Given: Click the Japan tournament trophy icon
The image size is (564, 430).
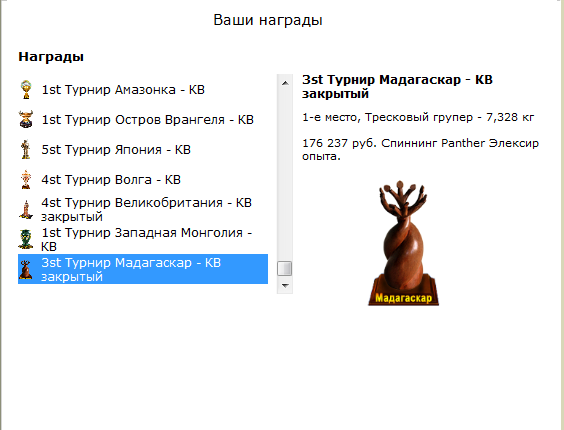Looking at the screenshot, I should click(x=26, y=149).
